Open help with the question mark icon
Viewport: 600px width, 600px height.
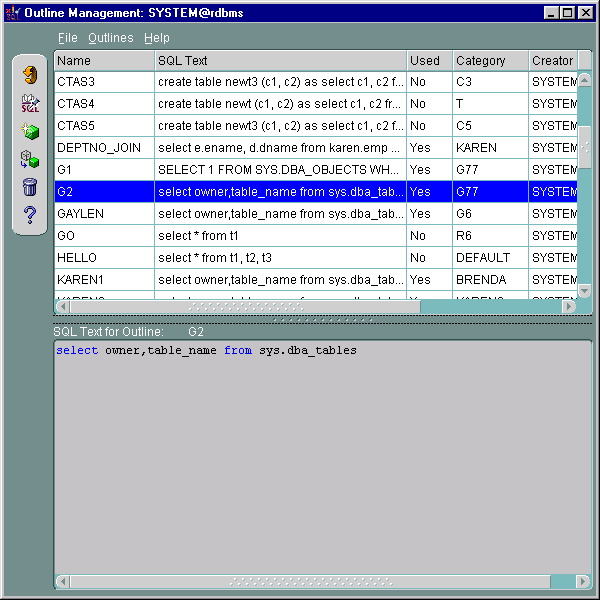tap(29, 214)
